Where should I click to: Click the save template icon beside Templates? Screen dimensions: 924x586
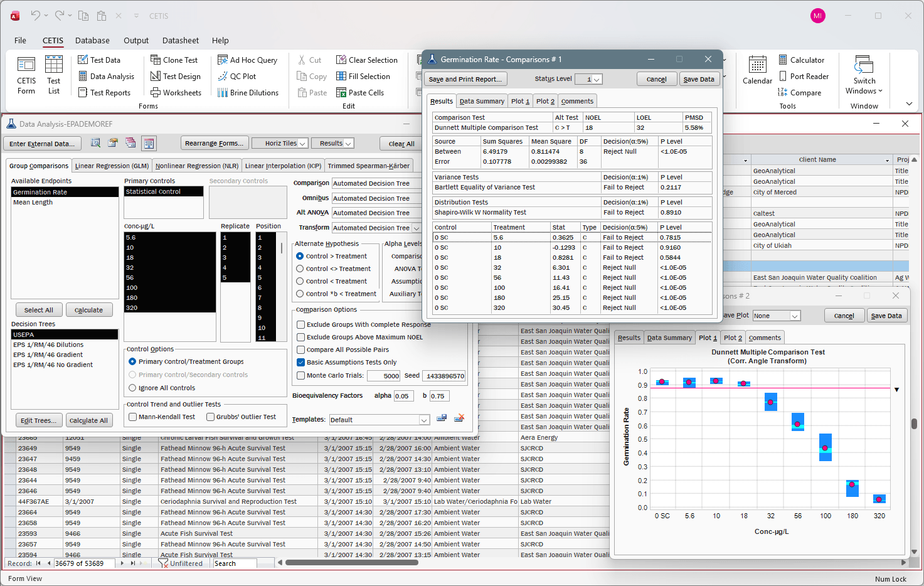tap(442, 418)
